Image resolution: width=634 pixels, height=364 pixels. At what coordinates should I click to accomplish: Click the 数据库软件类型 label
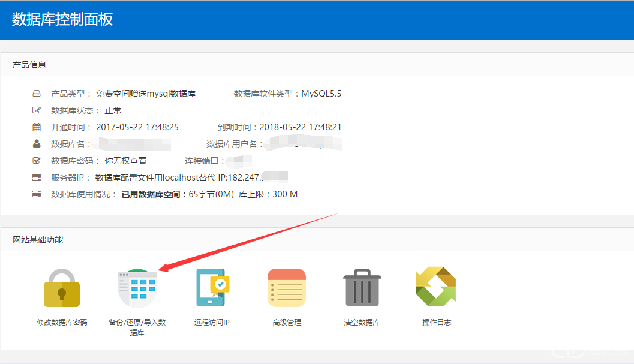click(x=263, y=94)
